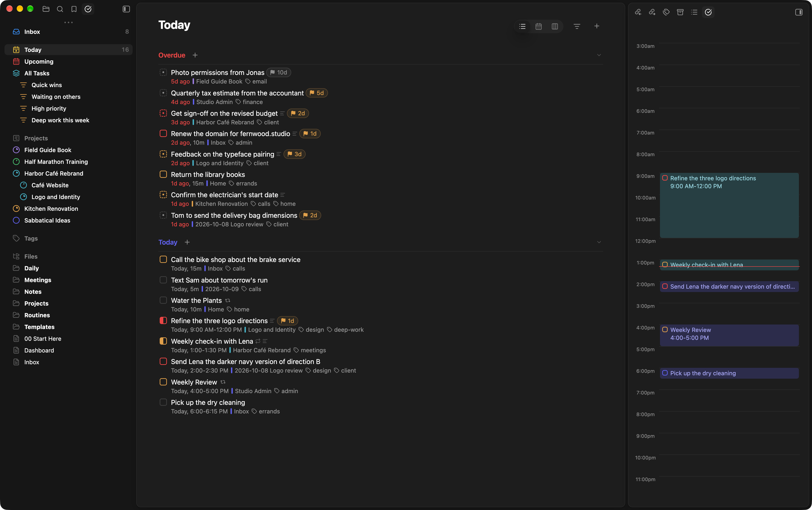
Task: Open the archive box icon in right panel
Action: click(680, 12)
